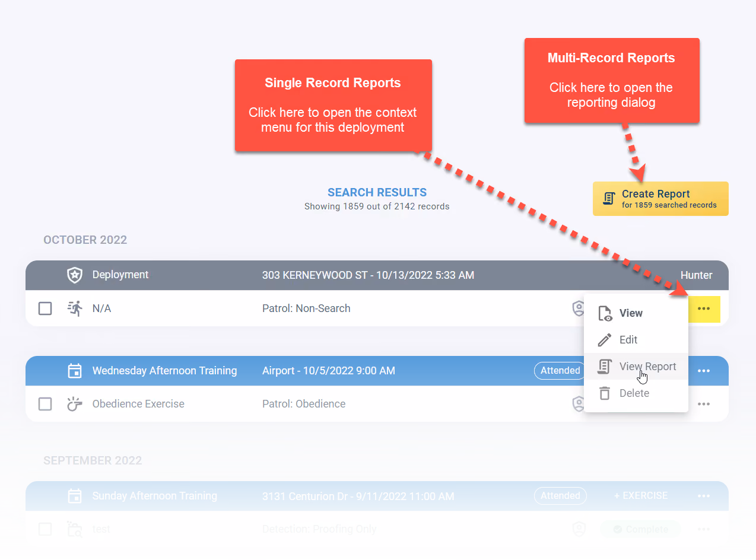Click 'Wednesday Afternoon Training' title
This screenshot has width=756, height=560.
click(164, 371)
